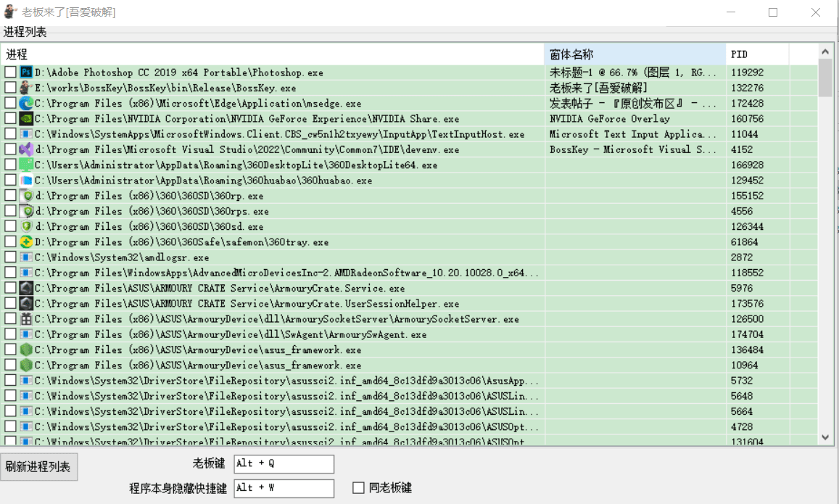Select the ArmourySwAgent.exe path text

pyautogui.click(x=231, y=334)
